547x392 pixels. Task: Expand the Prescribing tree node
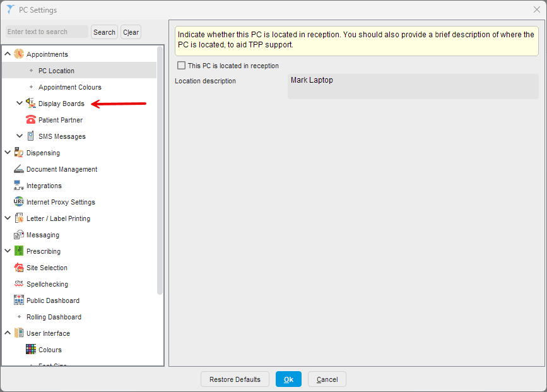(8, 251)
